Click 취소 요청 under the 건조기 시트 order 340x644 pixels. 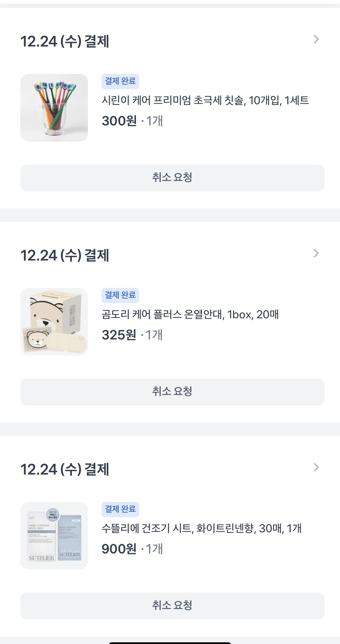click(172, 606)
